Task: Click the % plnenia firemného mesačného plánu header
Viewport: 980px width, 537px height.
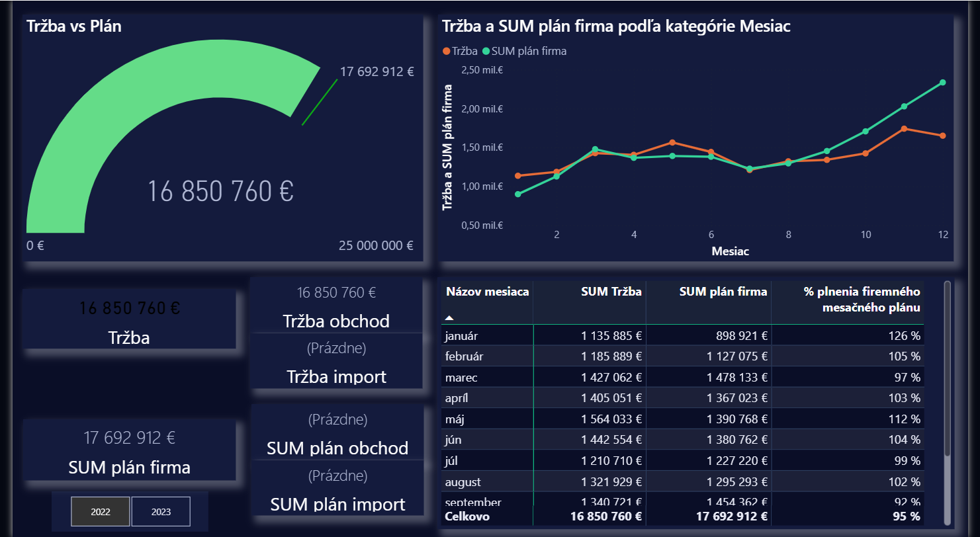Action: (862, 300)
